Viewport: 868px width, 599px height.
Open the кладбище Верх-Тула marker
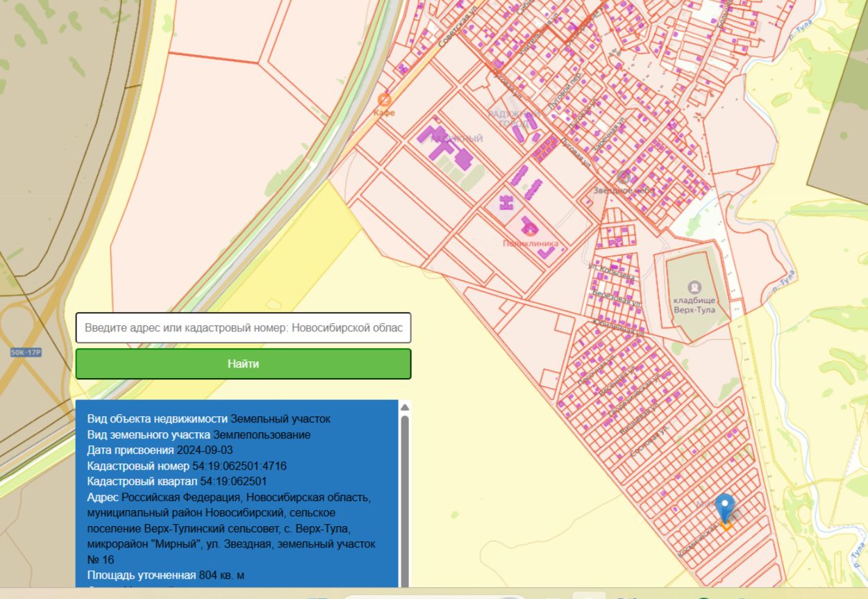[x=694, y=287]
